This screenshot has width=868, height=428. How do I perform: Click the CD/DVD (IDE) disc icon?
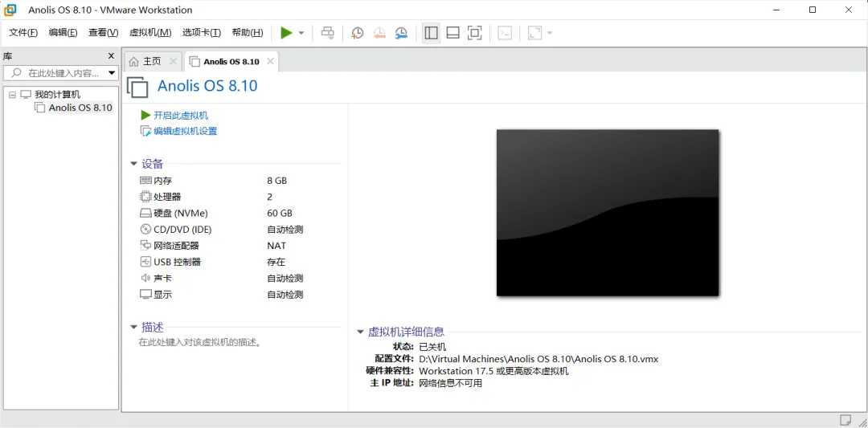click(x=145, y=229)
